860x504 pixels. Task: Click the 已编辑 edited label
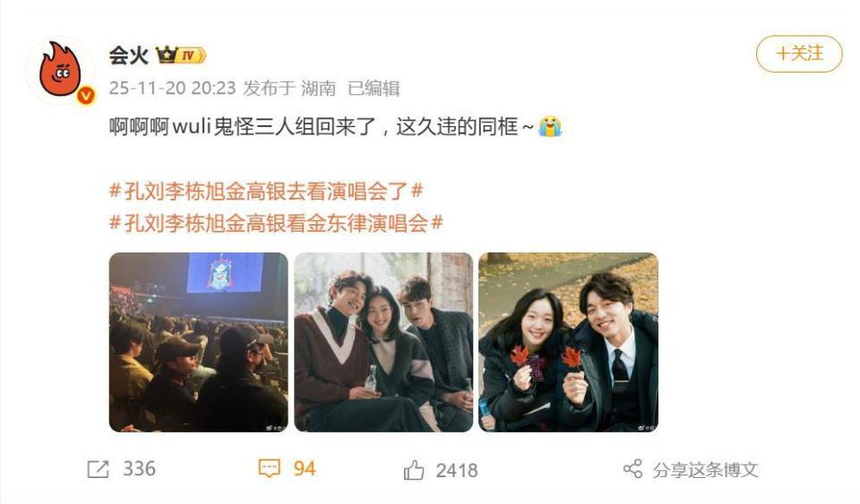(374, 89)
